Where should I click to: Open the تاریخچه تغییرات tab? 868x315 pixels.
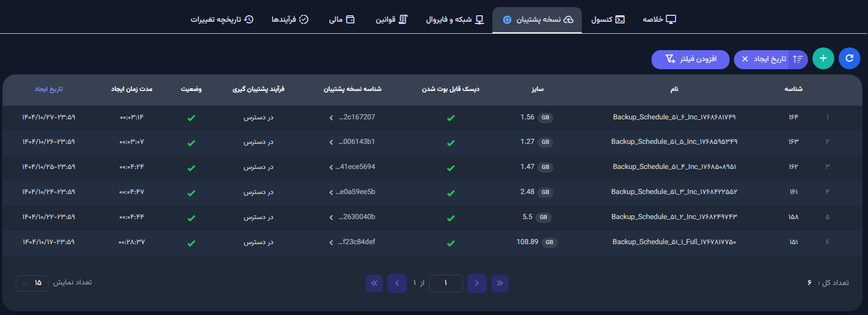[x=222, y=20]
